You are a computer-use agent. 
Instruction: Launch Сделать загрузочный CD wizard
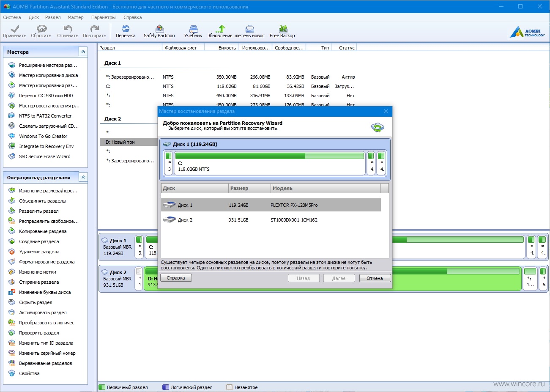pyautogui.click(x=44, y=126)
